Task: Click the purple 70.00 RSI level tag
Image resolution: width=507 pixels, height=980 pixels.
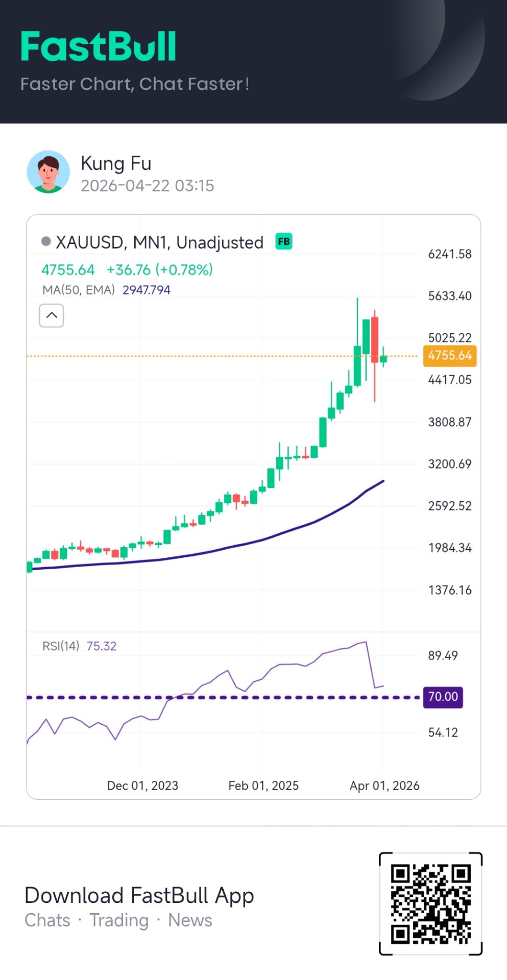Action: [x=443, y=697]
